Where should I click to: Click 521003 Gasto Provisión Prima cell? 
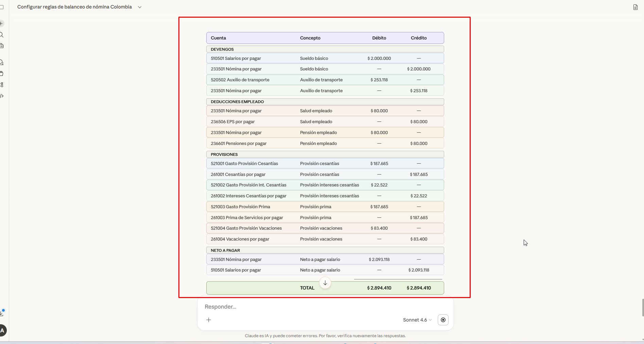[240, 207]
